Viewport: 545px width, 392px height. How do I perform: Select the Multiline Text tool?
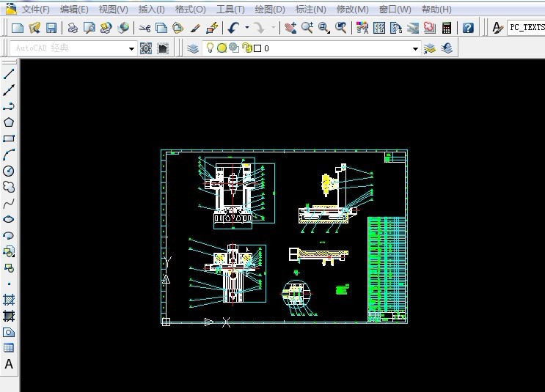9,364
